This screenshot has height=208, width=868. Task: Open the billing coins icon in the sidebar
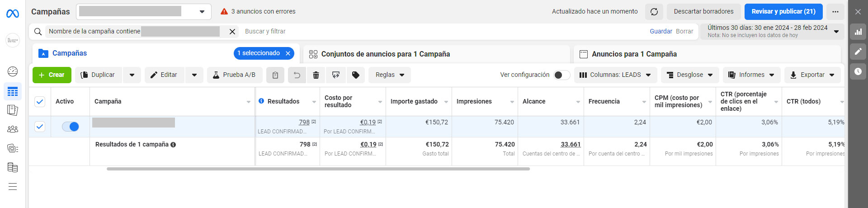coord(13,167)
